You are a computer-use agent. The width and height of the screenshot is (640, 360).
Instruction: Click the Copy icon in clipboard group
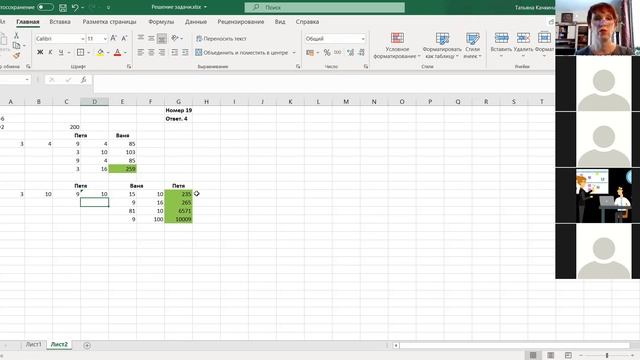[16, 45]
